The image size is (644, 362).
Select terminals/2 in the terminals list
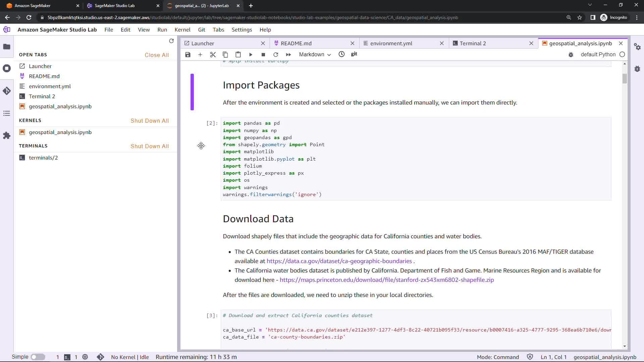43,158
